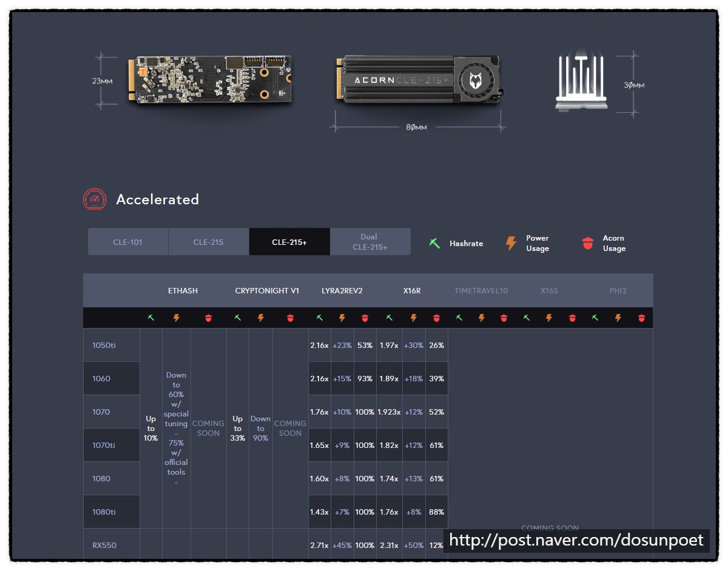Click the power bolt under TIMETRAVEL10

482,318
